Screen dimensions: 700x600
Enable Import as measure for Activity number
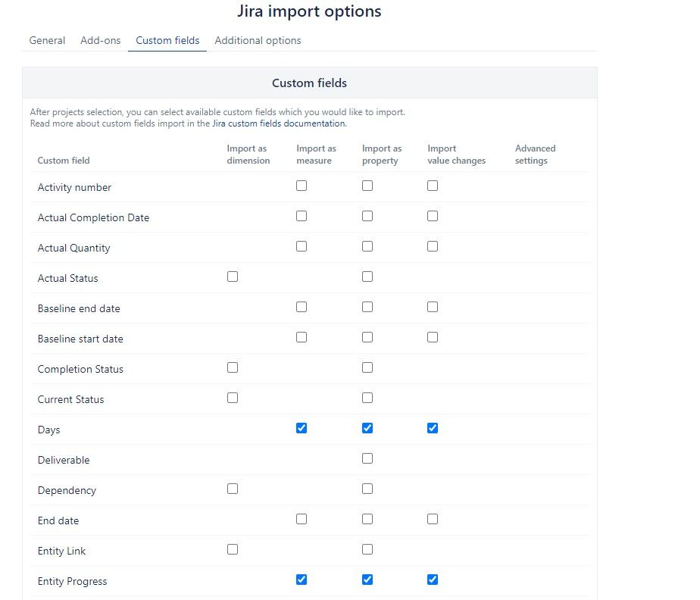tap(302, 186)
